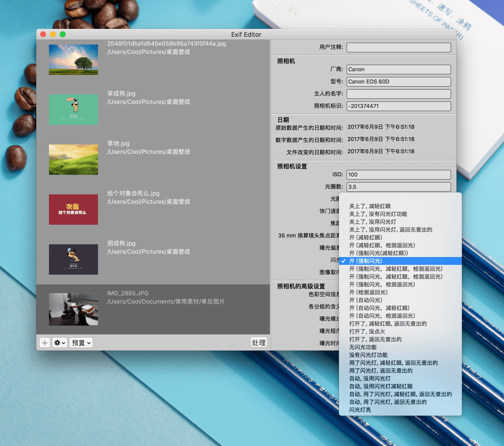The image size is (504, 446).
Task: Select 开 (强制闪光(减轻红眼))
Action: coord(400,253)
